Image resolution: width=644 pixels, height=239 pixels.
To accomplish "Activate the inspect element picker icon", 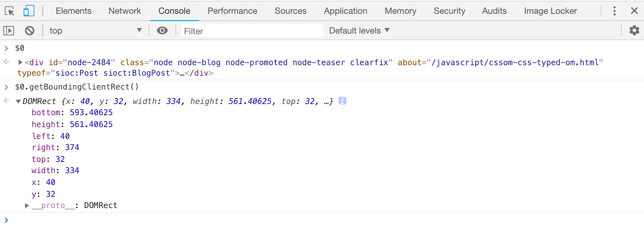I will pyautogui.click(x=10, y=11).
